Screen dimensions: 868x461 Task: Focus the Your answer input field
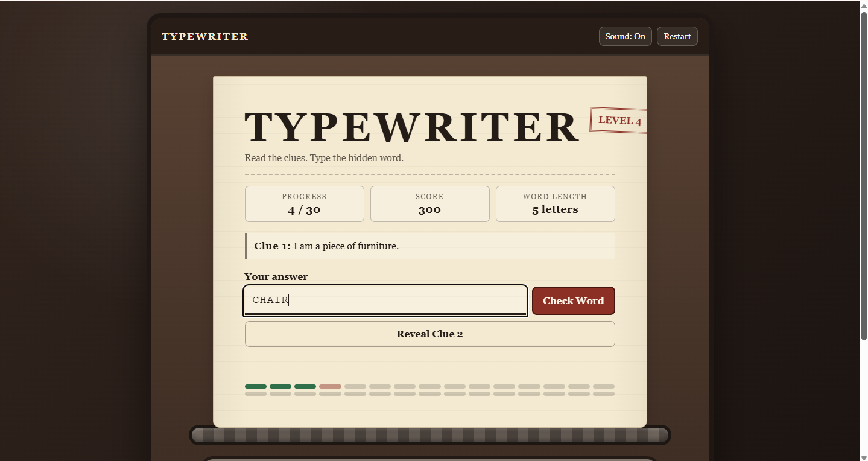point(385,300)
